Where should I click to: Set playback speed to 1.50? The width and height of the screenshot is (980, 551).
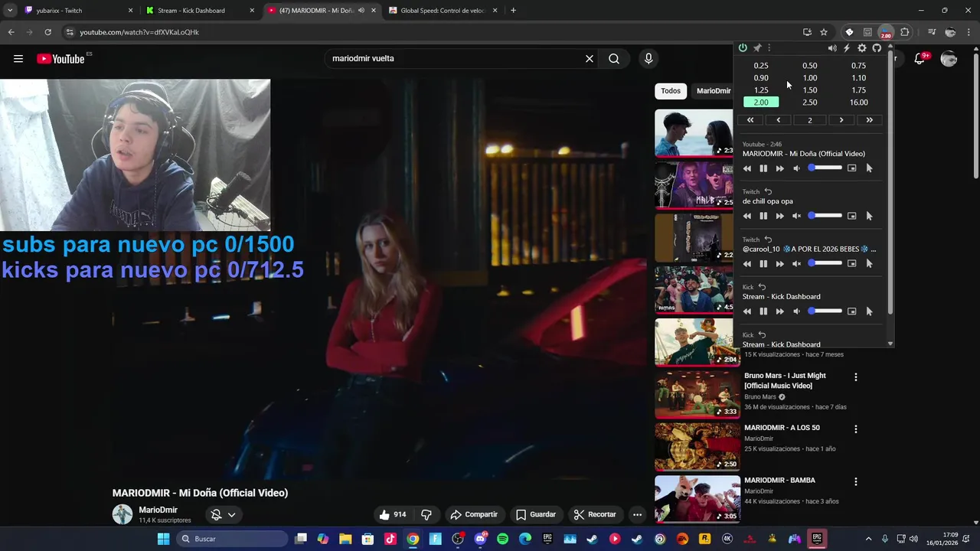click(810, 90)
